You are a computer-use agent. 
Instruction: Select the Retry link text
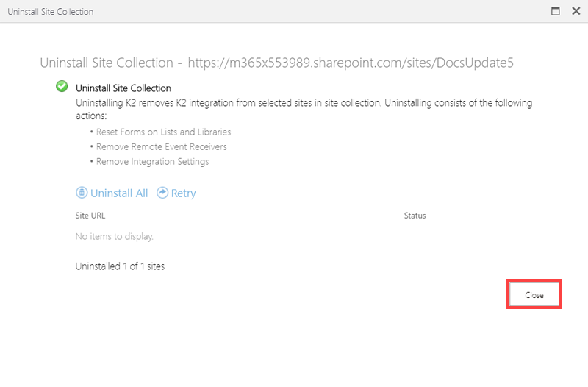(x=183, y=193)
